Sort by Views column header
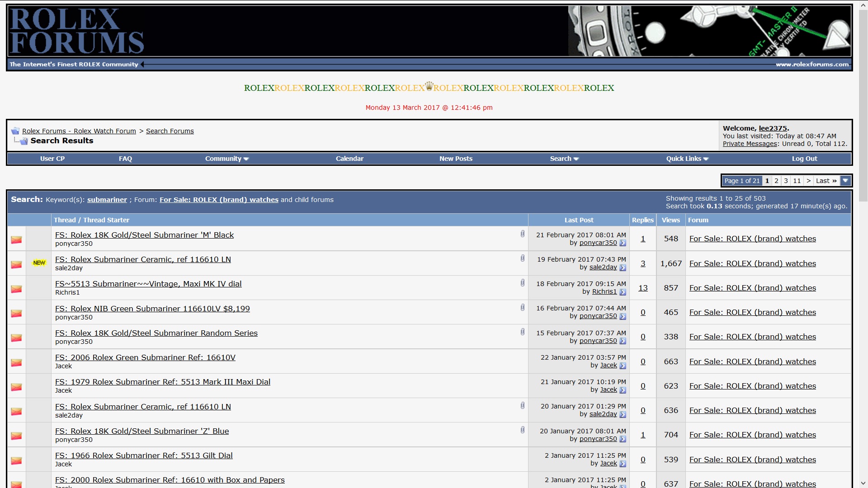Screen dimensions: 868x488 (x=670, y=220)
